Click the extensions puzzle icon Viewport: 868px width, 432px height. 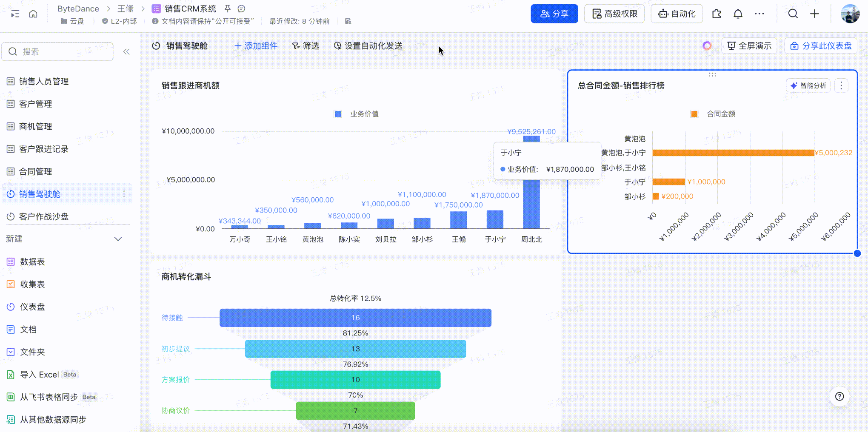(x=717, y=14)
